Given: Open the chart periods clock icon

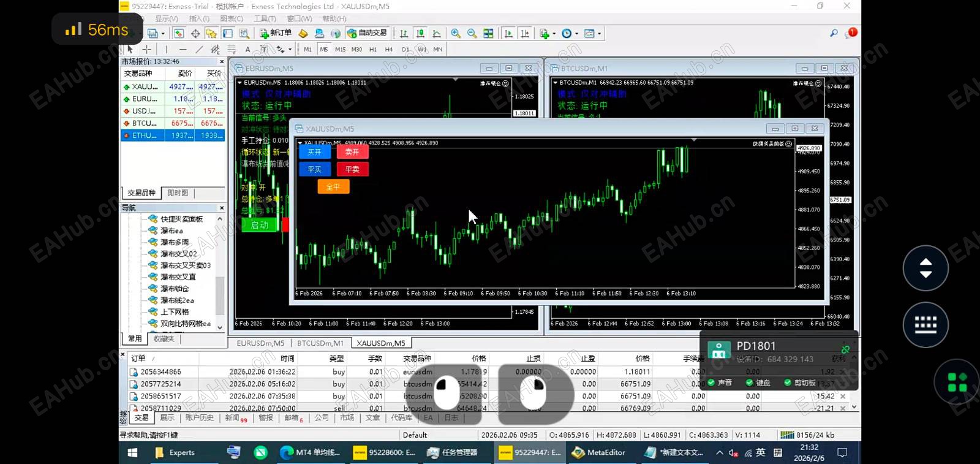Looking at the screenshot, I should point(567,33).
